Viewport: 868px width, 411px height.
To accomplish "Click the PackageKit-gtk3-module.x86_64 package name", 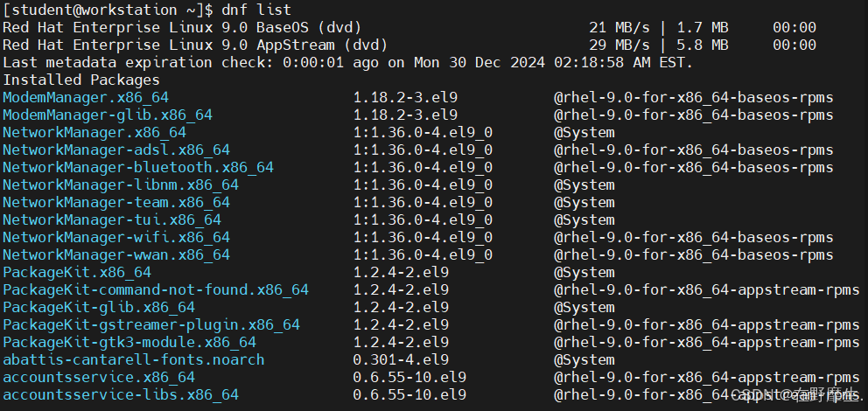I will [129, 343].
